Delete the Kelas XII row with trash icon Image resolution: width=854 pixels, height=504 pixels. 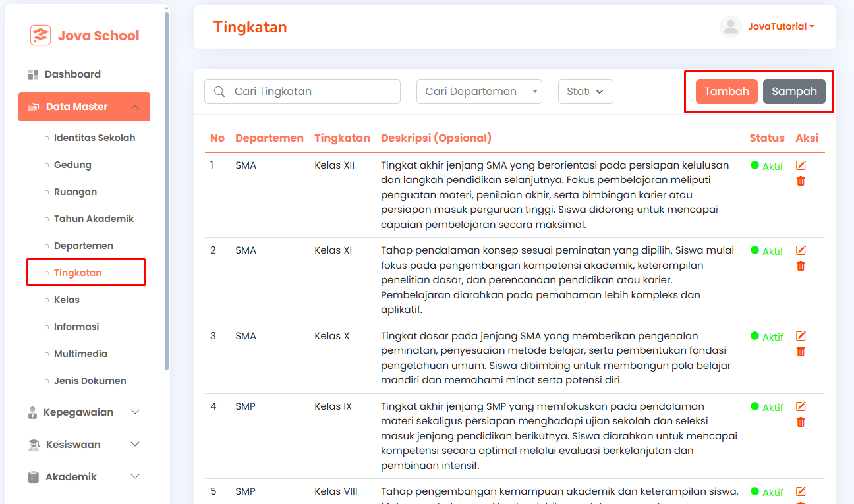pyautogui.click(x=801, y=181)
